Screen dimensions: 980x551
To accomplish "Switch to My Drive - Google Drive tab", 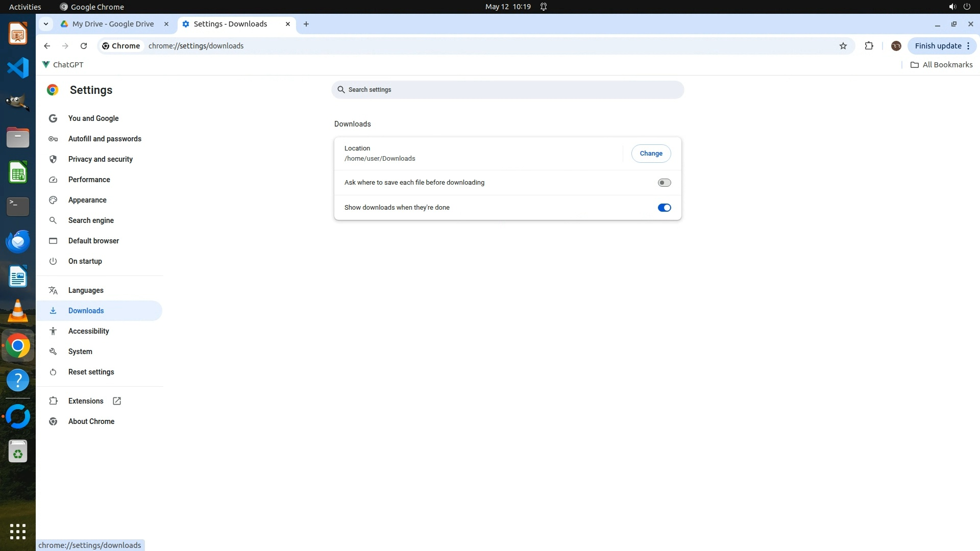I will pos(113,24).
